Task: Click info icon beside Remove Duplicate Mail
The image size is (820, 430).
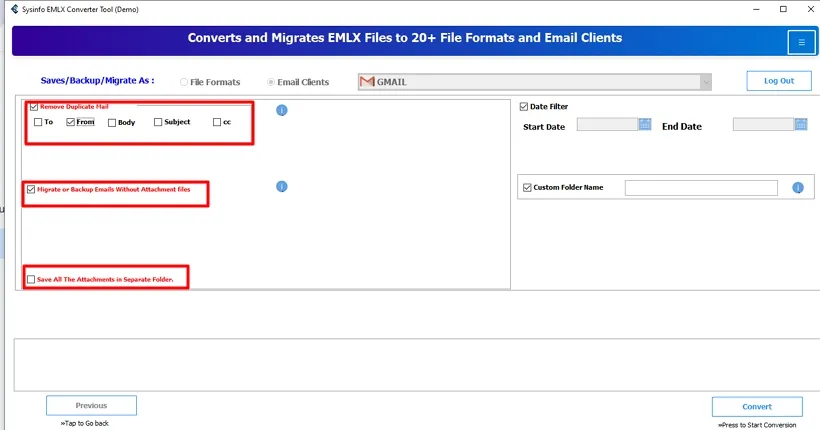Action: 282,110
